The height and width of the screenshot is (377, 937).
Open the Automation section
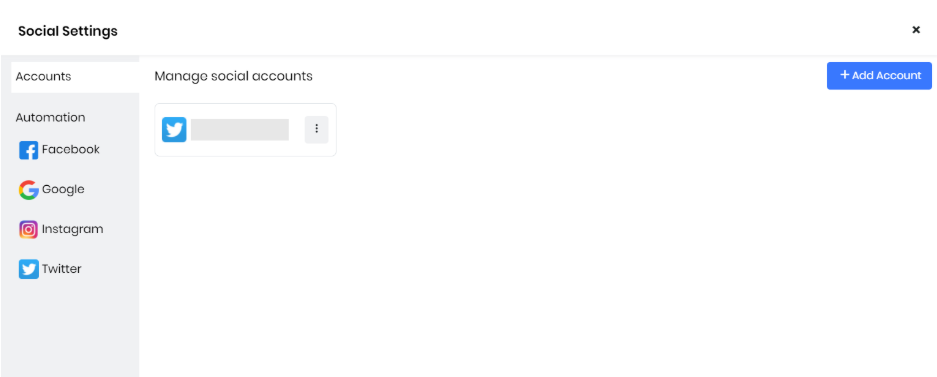click(50, 117)
